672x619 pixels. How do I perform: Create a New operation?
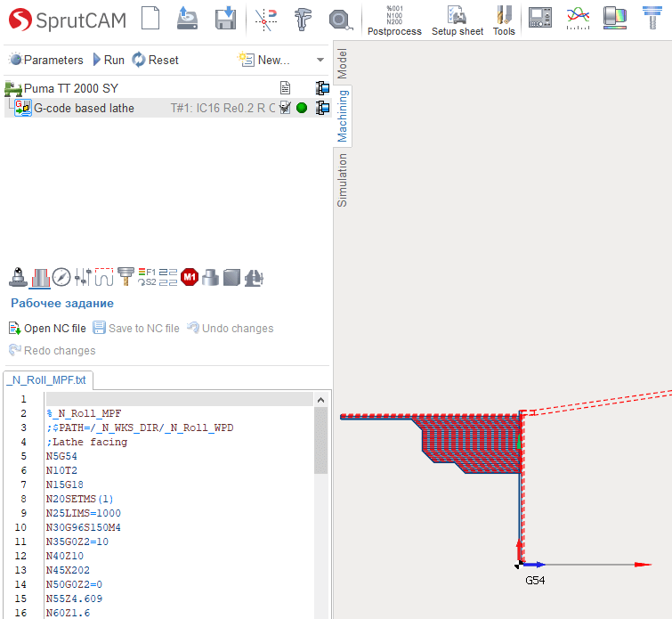pyautogui.click(x=264, y=60)
